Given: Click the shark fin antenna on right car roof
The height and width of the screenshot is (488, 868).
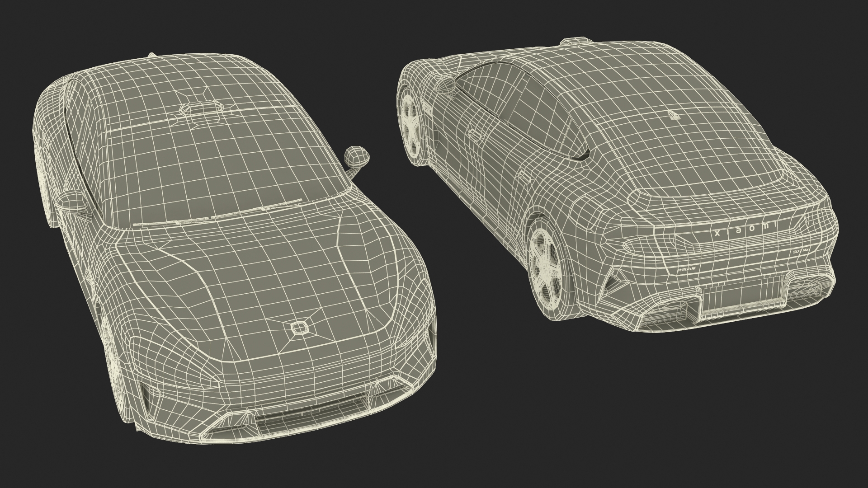Looking at the screenshot, I should click(675, 115).
